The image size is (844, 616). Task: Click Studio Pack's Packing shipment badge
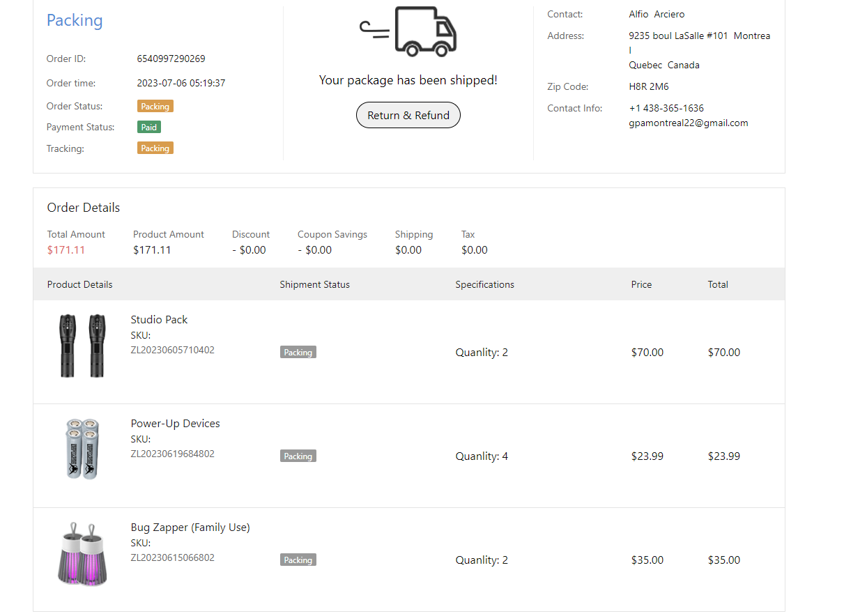click(x=298, y=353)
